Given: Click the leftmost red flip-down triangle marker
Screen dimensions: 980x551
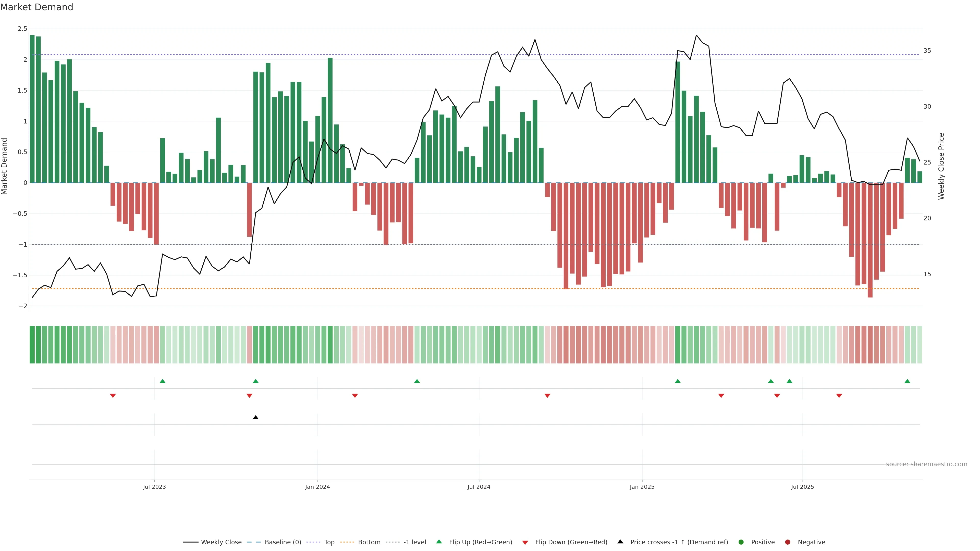Looking at the screenshot, I should point(113,396).
